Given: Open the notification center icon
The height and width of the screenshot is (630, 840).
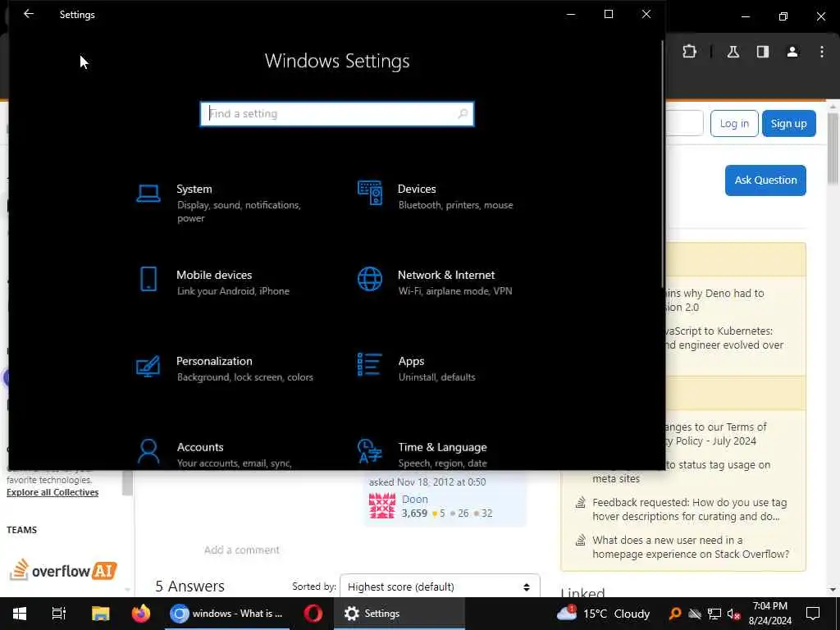Looking at the screenshot, I should click(813, 614).
